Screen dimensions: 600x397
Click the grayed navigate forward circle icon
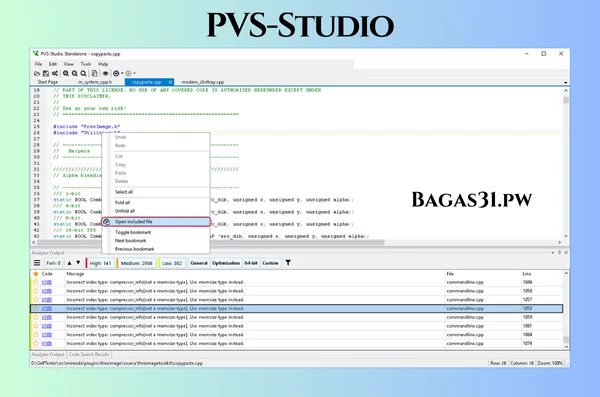129,74
